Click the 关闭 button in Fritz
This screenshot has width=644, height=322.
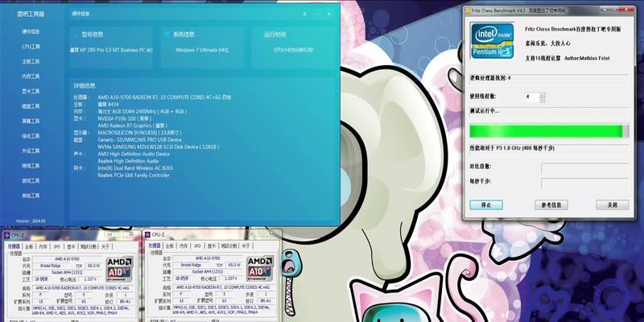(612, 205)
